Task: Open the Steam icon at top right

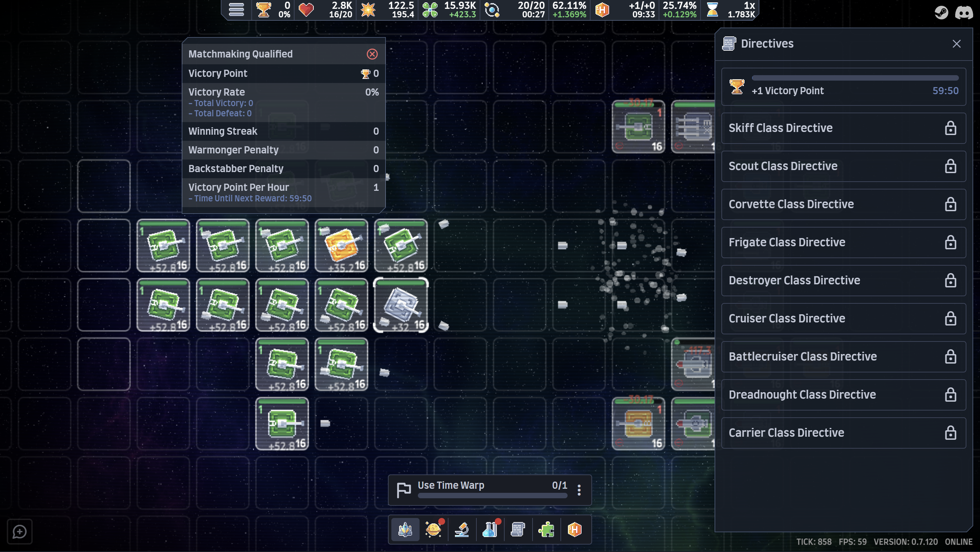Action: (941, 12)
